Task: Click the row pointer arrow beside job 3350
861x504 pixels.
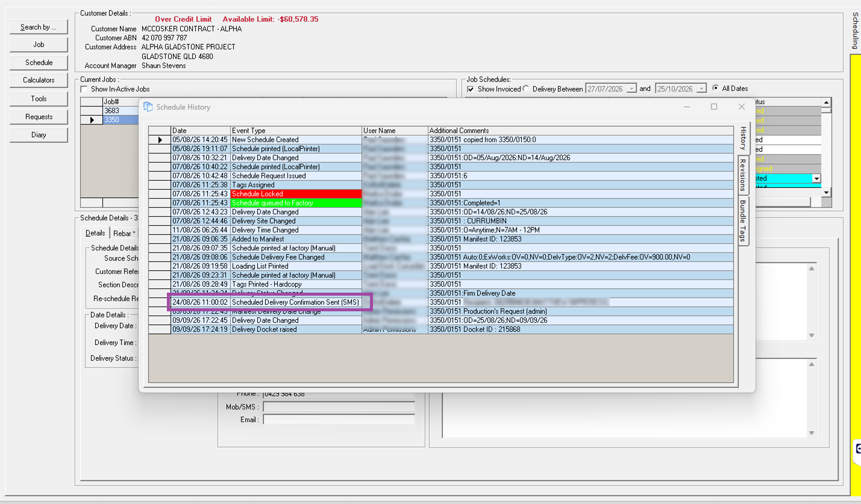Action: (92, 120)
